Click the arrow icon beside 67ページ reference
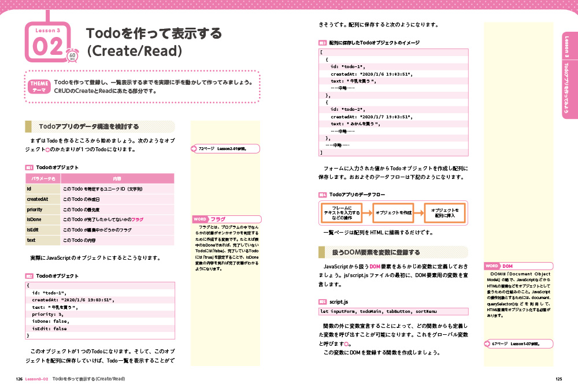This screenshot has width=578, height=392. tap(487, 344)
